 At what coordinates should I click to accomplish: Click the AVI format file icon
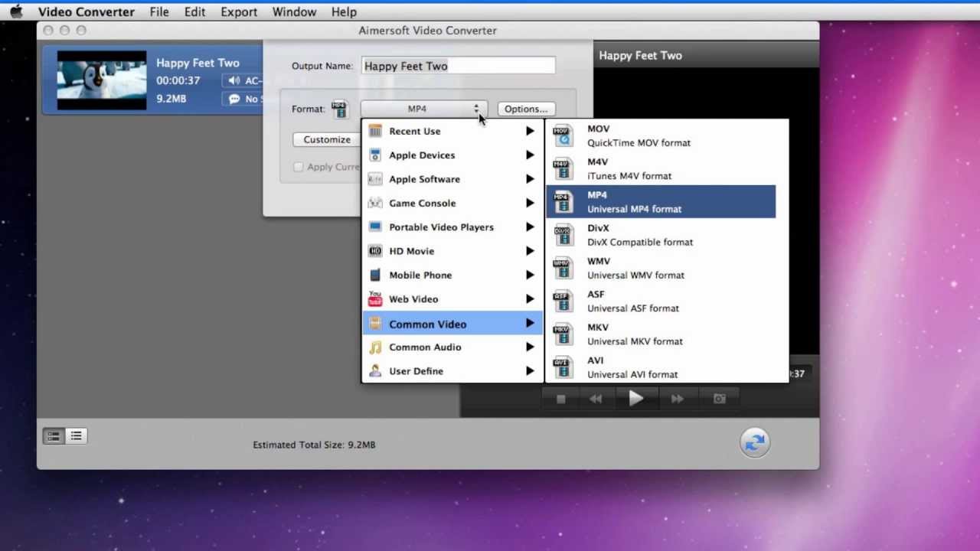coord(563,367)
